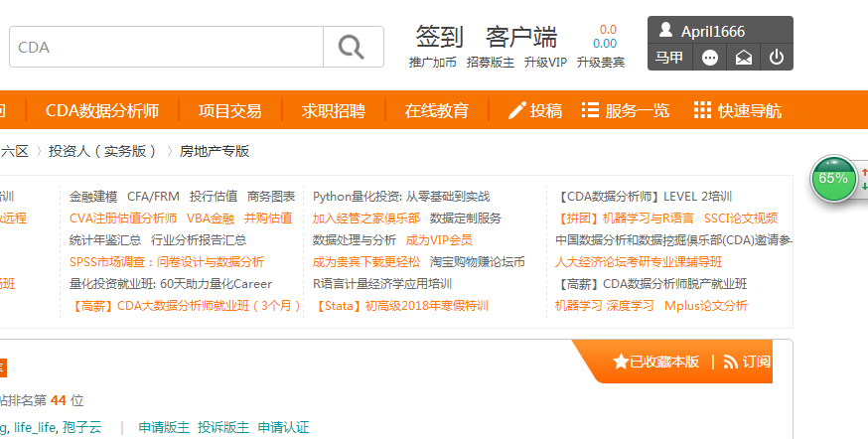Viewport: 868px width, 439px height.
Task: Open the 统计年鉴汇总 link
Action: 105,240
